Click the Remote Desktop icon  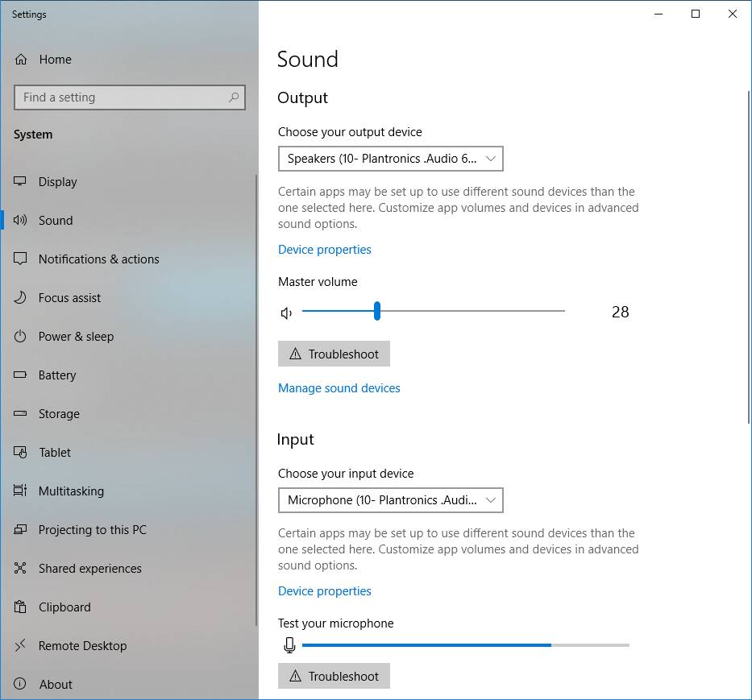21,646
